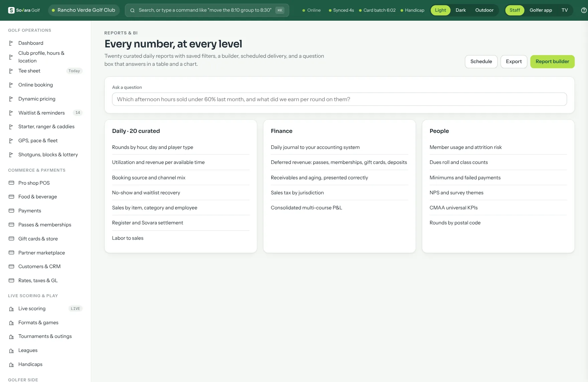Viewport: 588px width, 382px height.
Task: Click the flag icon beside Tee sheet
Action: pos(11,71)
